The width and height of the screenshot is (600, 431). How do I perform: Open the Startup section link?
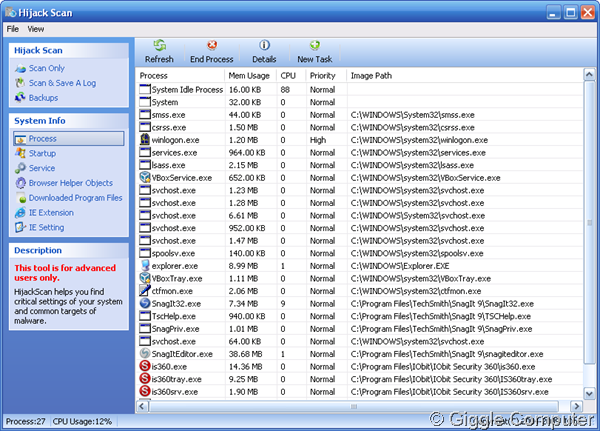tap(42, 153)
